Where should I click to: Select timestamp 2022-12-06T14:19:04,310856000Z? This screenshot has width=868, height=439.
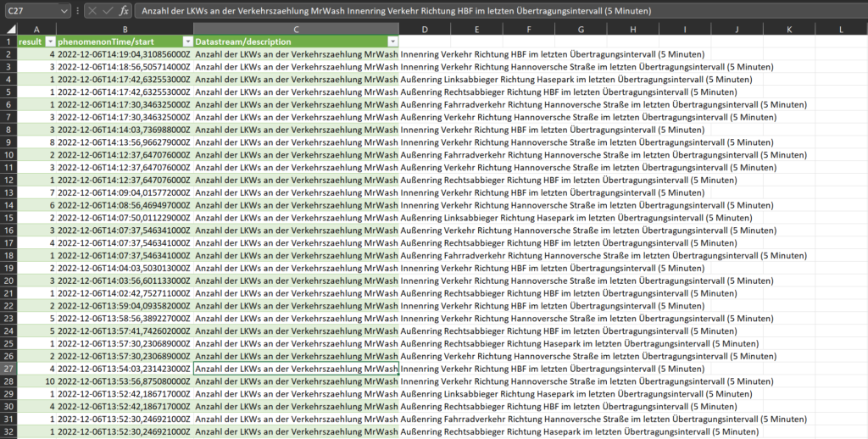(125, 54)
